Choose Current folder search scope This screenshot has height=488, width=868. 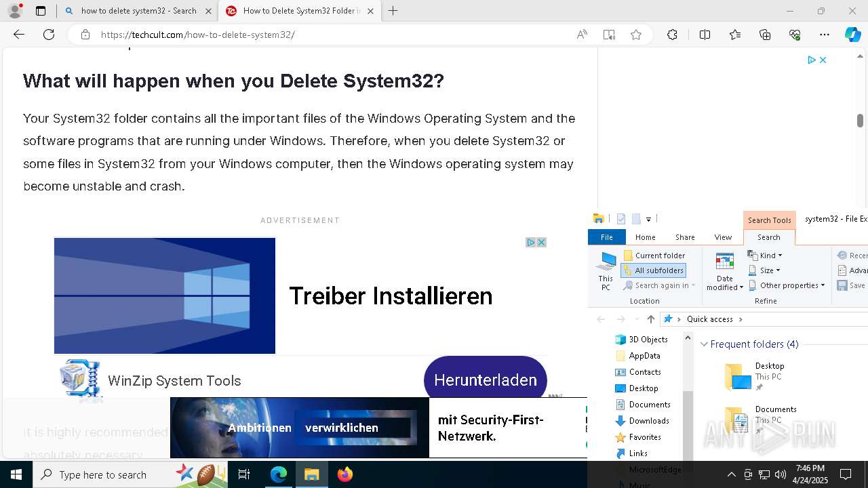[x=654, y=256]
